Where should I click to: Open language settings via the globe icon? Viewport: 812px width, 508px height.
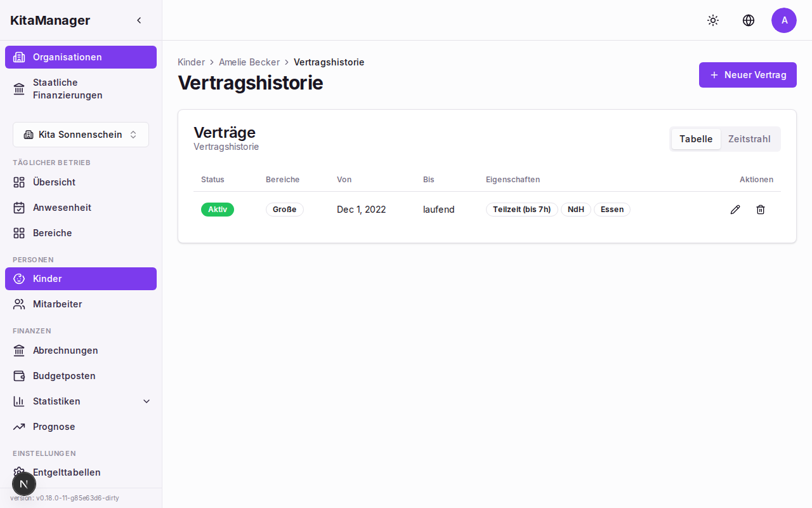[x=749, y=20]
